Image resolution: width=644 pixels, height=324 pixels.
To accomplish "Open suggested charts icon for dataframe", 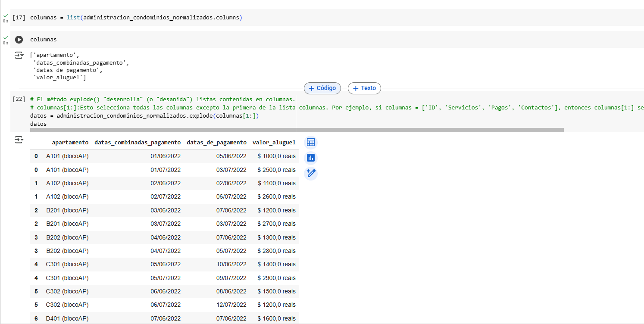I will (311, 158).
